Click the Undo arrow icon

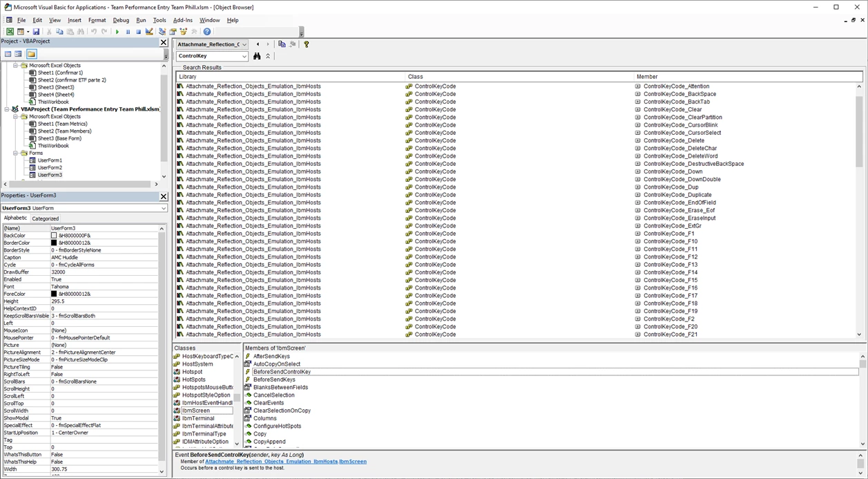pyautogui.click(x=94, y=32)
